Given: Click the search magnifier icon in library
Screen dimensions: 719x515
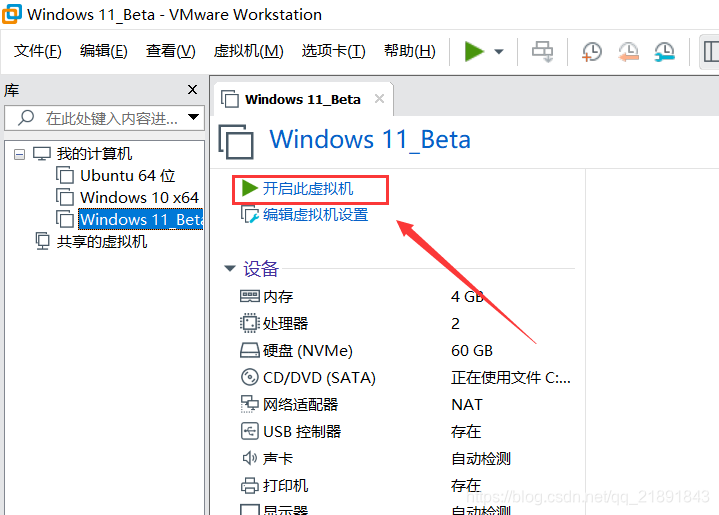Looking at the screenshot, I should click(26, 118).
